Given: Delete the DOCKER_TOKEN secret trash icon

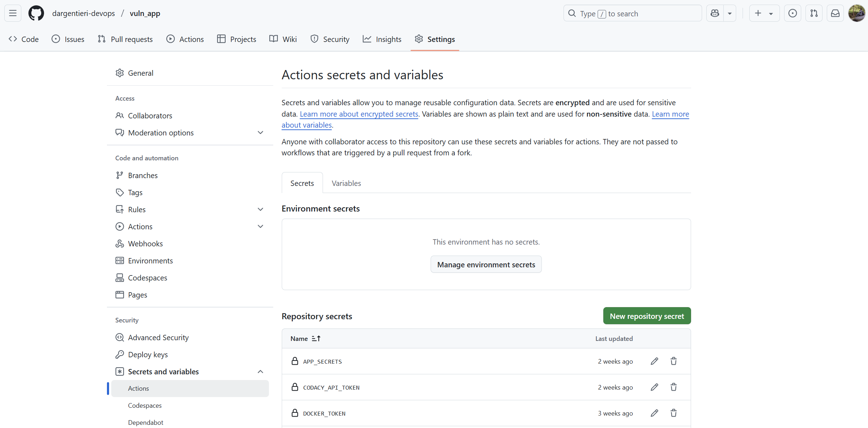Looking at the screenshot, I should (673, 413).
